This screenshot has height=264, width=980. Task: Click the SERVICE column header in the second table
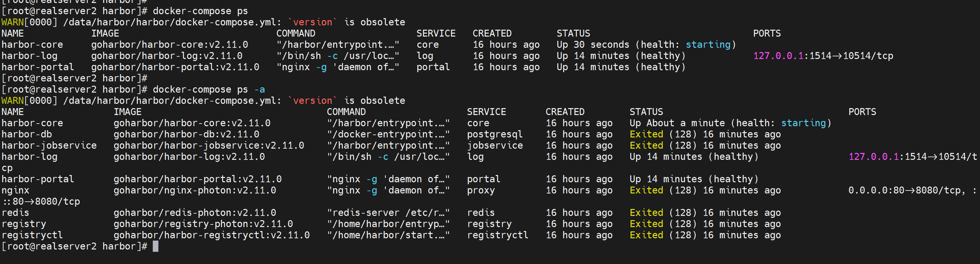tap(486, 112)
